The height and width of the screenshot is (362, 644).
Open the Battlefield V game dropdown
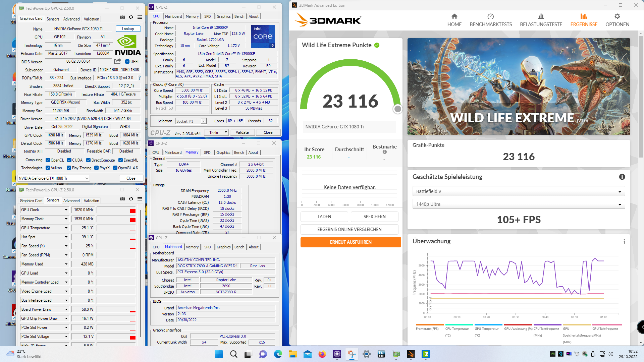[x=519, y=191]
